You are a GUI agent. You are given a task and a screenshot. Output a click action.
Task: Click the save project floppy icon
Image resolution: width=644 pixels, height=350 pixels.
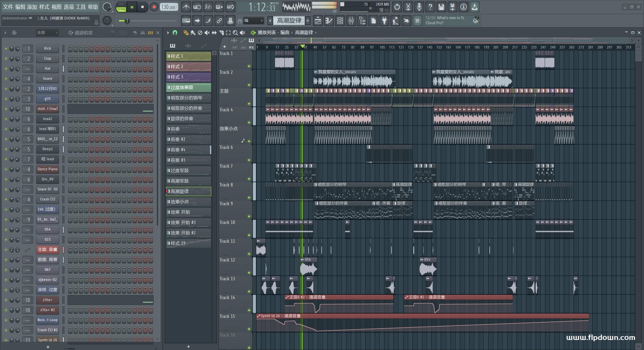tap(441, 7)
